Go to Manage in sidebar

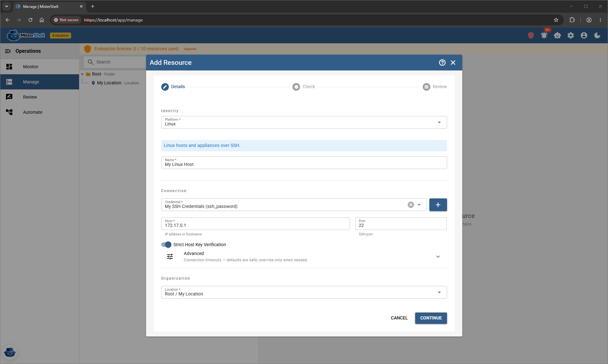click(40, 82)
